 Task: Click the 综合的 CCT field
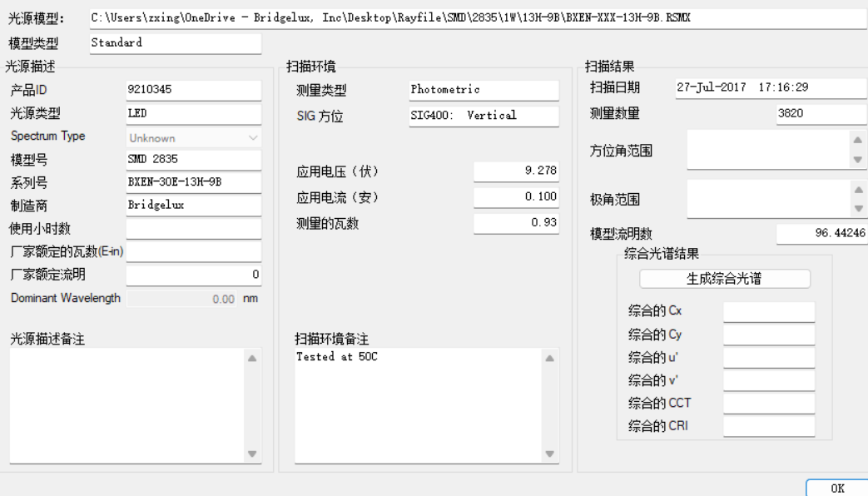[768, 404]
